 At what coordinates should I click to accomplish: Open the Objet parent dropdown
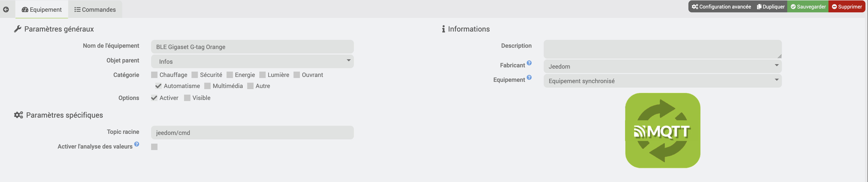(x=252, y=61)
